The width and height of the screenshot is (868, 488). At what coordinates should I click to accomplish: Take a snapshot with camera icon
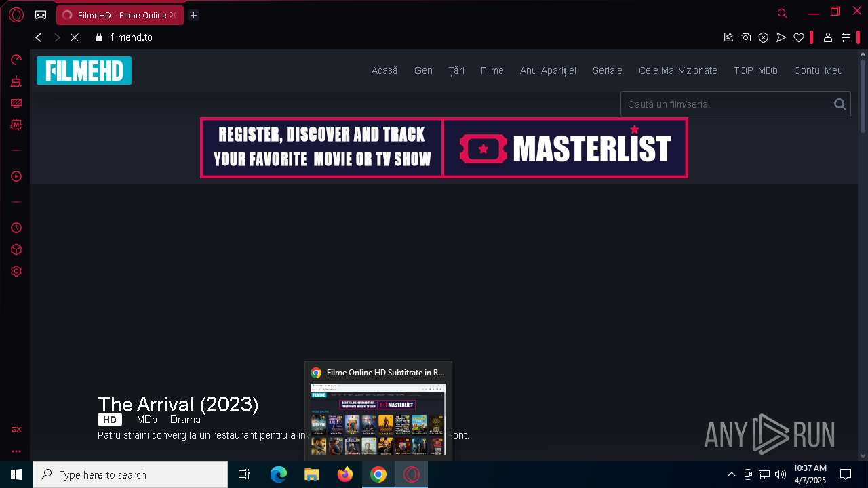click(746, 37)
